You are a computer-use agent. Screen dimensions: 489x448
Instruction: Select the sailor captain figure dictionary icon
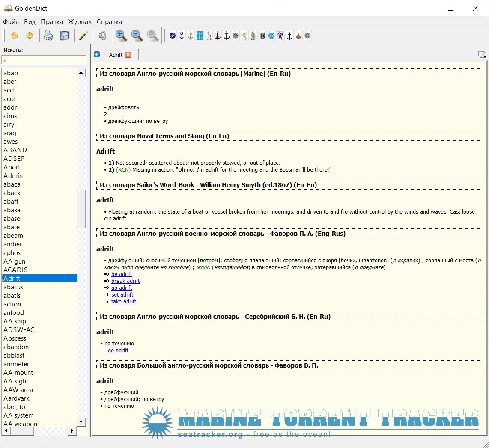point(209,36)
